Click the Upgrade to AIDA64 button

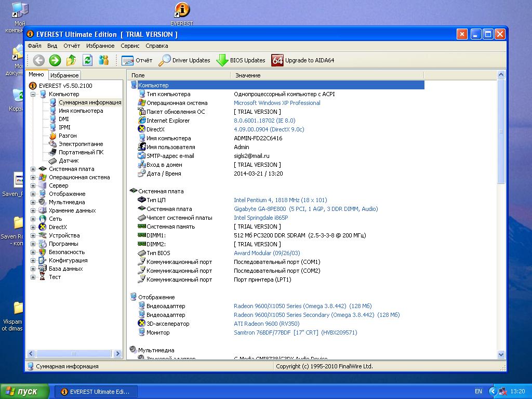click(303, 60)
